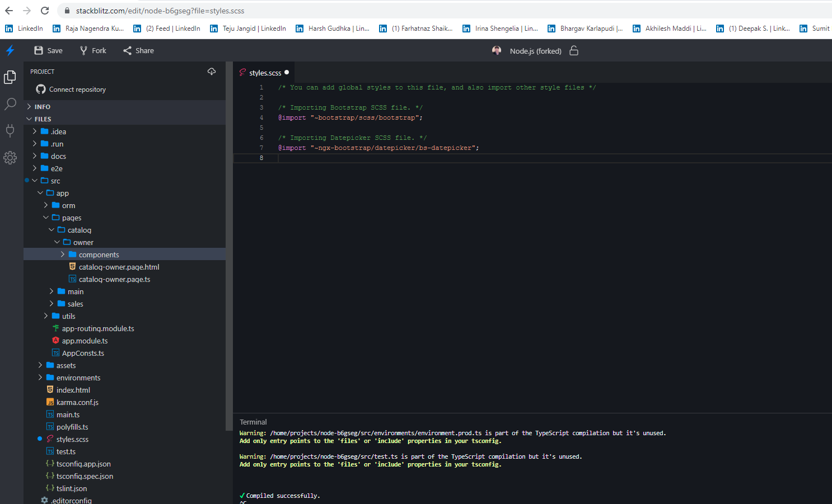Image resolution: width=832 pixels, height=504 pixels.
Task: Open the settings gear in the sidebar
Action: coord(10,158)
